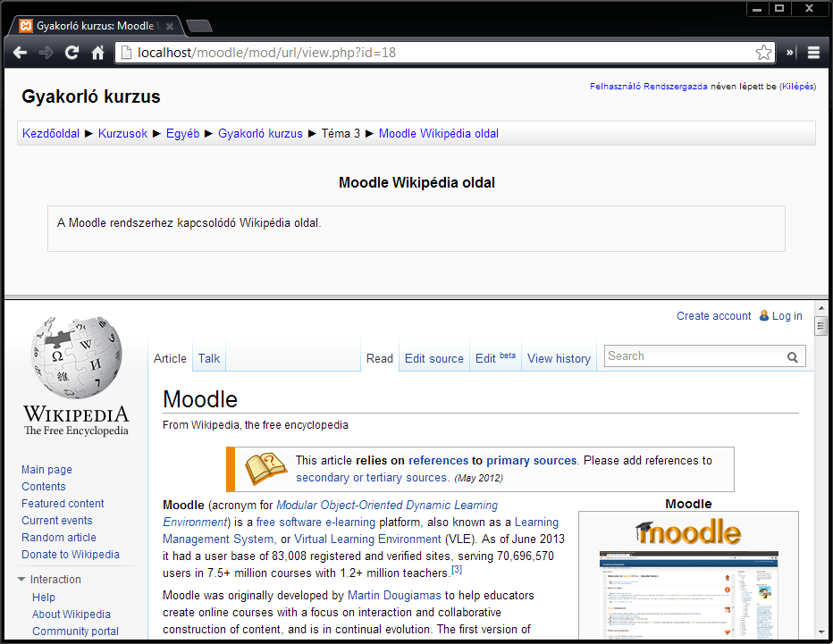The image size is (833, 644).
Task: Open the Edit beta tab
Action: (x=495, y=358)
